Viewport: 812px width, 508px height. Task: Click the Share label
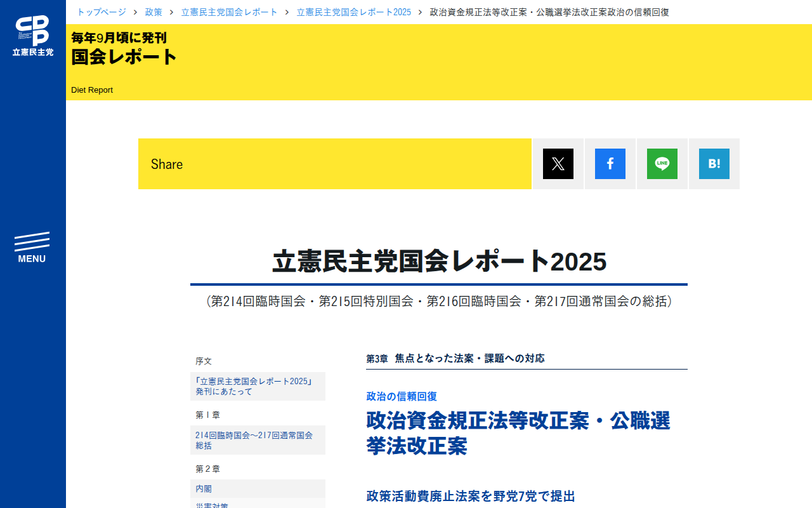[x=167, y=164]
